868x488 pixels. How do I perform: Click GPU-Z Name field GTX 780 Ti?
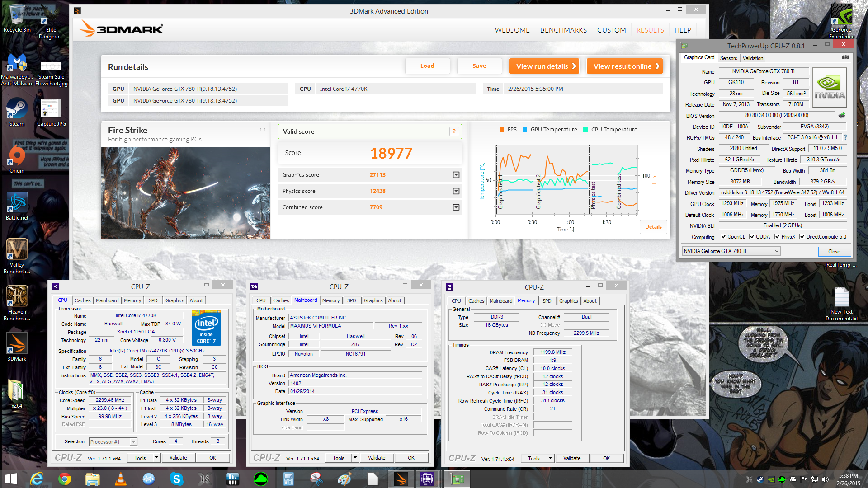[x=763, y=71]
